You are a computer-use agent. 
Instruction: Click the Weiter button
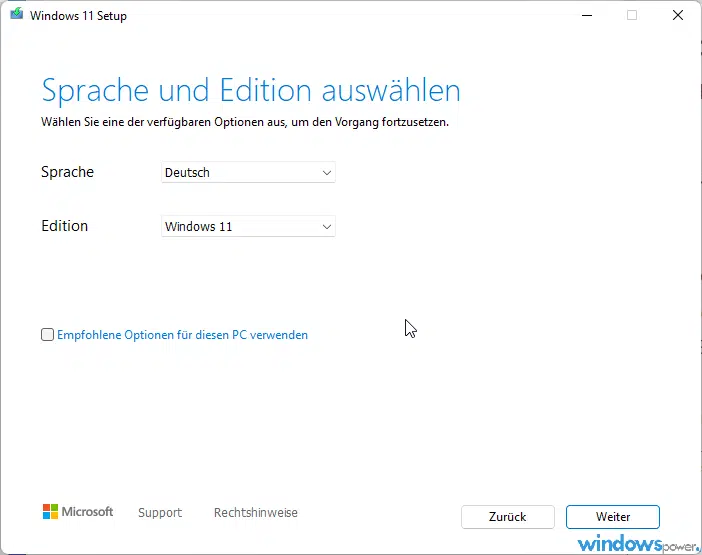click(612, 517)
